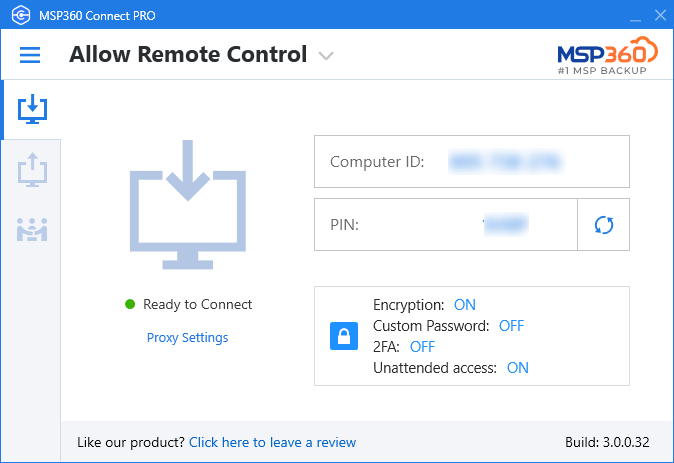This screenshot has width=674, height=463.
Task: Regenerate the PIN with refresh icon
Action: [604, 225]
